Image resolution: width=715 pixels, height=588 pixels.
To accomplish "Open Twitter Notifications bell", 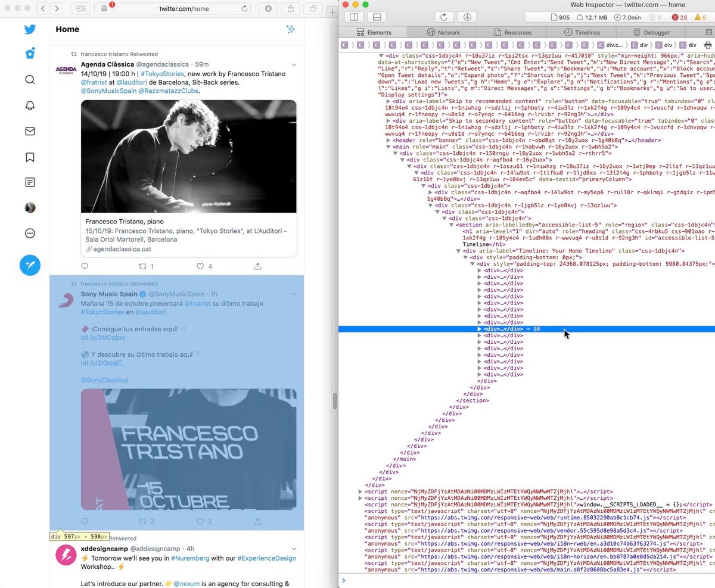I will click(x=30, y=105).
